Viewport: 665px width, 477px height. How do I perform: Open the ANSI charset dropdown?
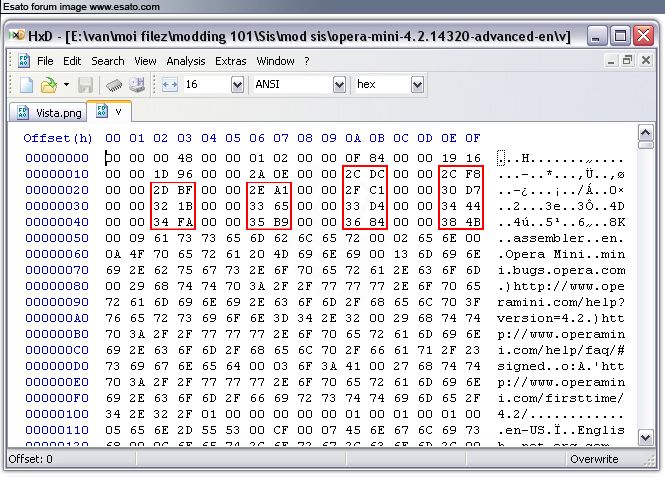[339, 85]
